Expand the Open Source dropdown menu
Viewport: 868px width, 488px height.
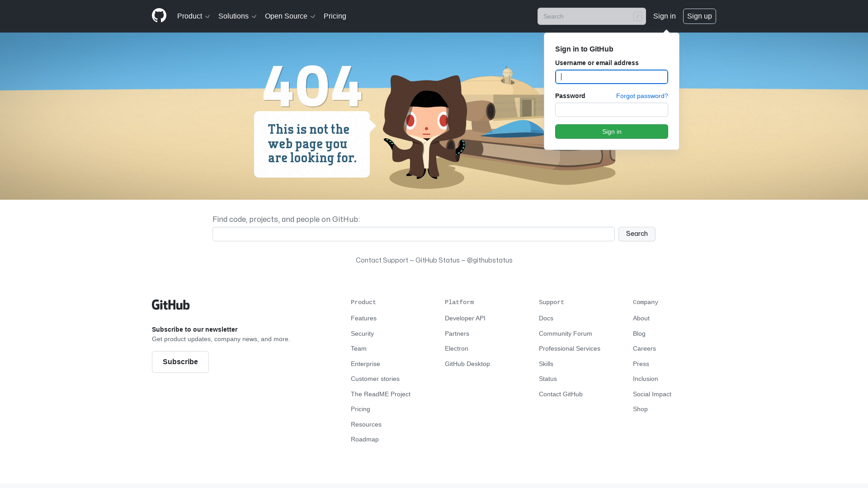(290, 16)
